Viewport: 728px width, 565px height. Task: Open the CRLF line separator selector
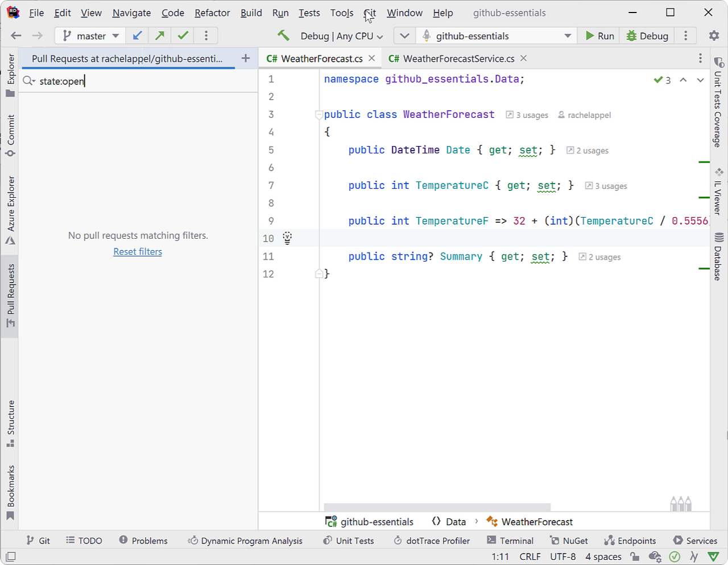[x=530, y=556]
